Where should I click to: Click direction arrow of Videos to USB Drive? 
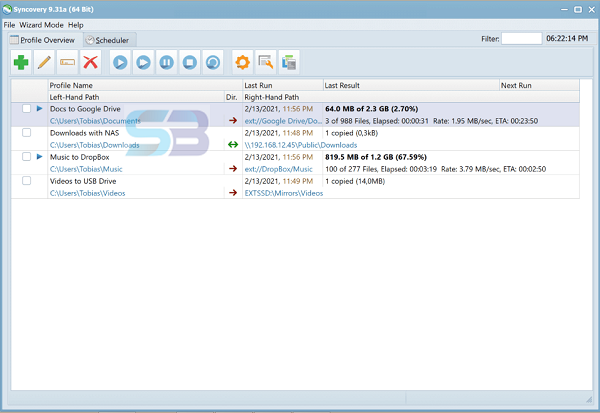tap(233, 193)
